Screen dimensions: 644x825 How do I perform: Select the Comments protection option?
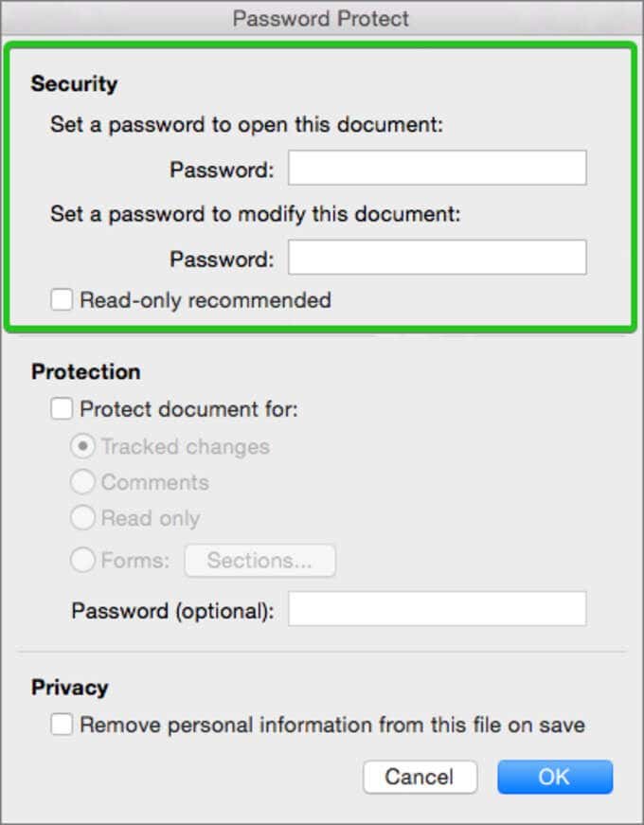tap(83, 482)
